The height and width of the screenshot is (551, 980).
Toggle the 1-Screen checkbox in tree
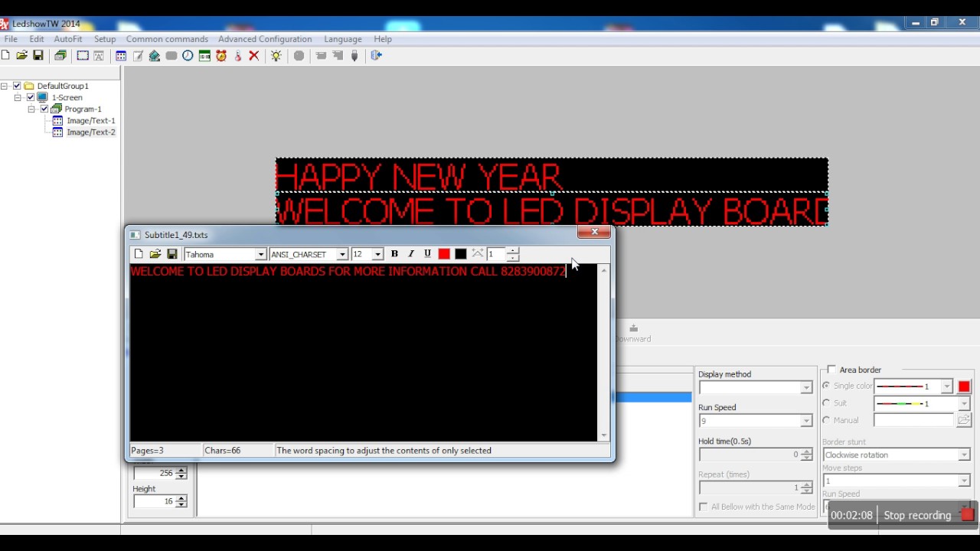[x=31, y=97]
